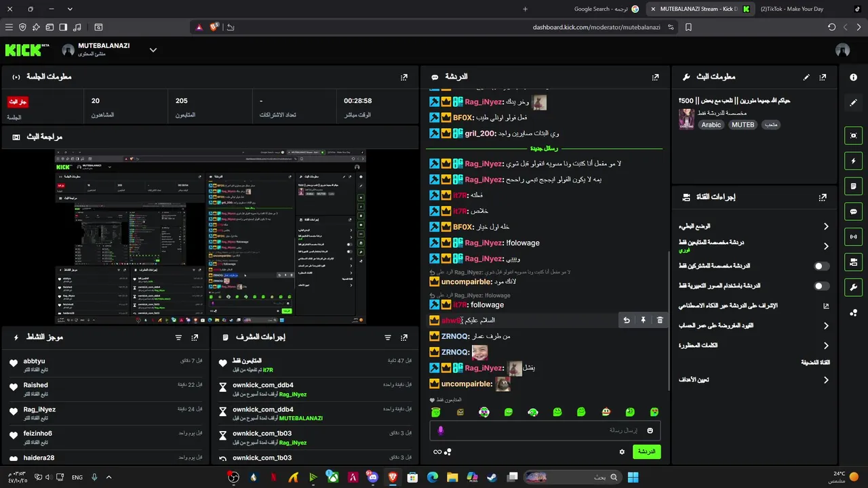868x488 pixels.
Task: Open AI chat moderation external link
Action: pos(826,306)
